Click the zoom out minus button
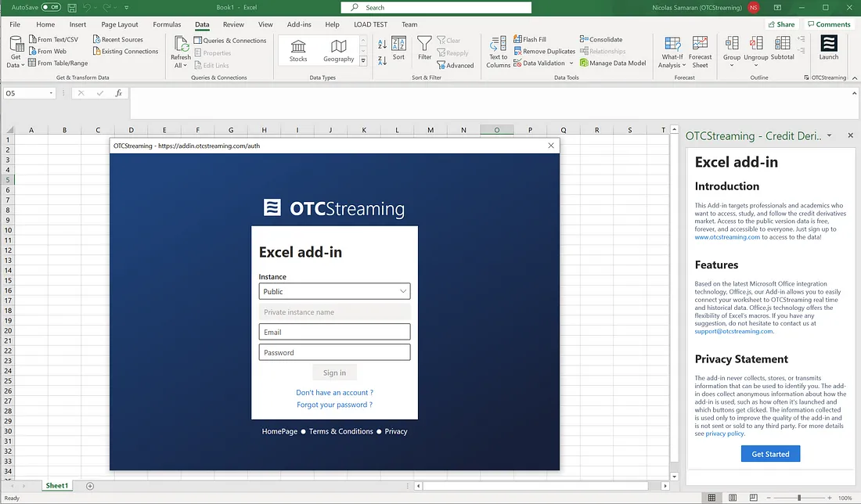The width and height of the screenshot is (861, 504). (769, 498)
